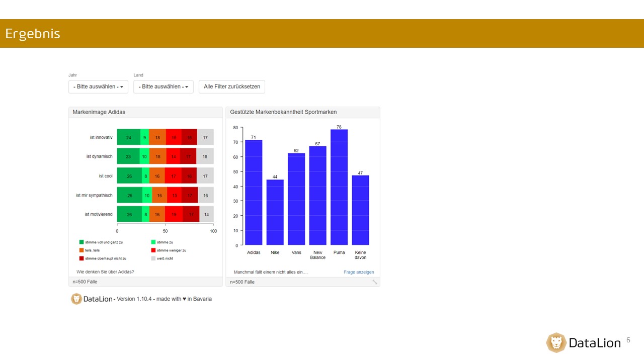Open the Land filter dropdown

164,86
